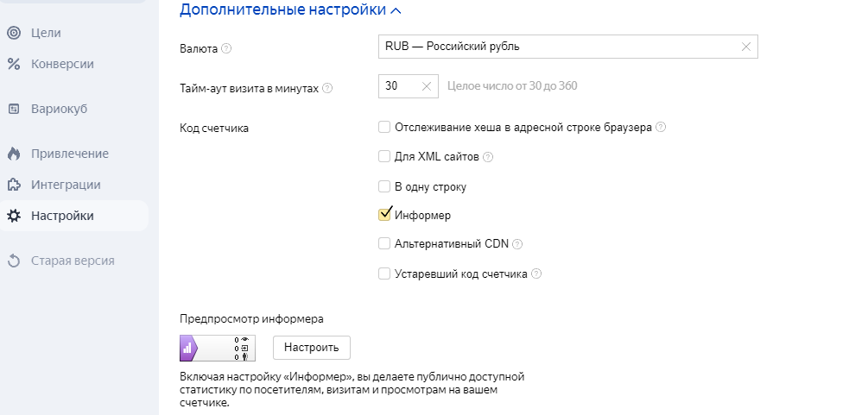Open the Конверсии menu item

(62, 64)
